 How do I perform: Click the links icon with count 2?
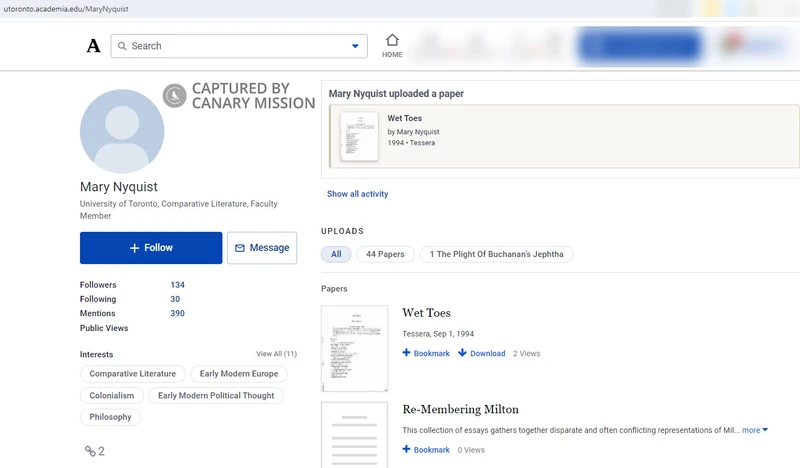[94, 451]
